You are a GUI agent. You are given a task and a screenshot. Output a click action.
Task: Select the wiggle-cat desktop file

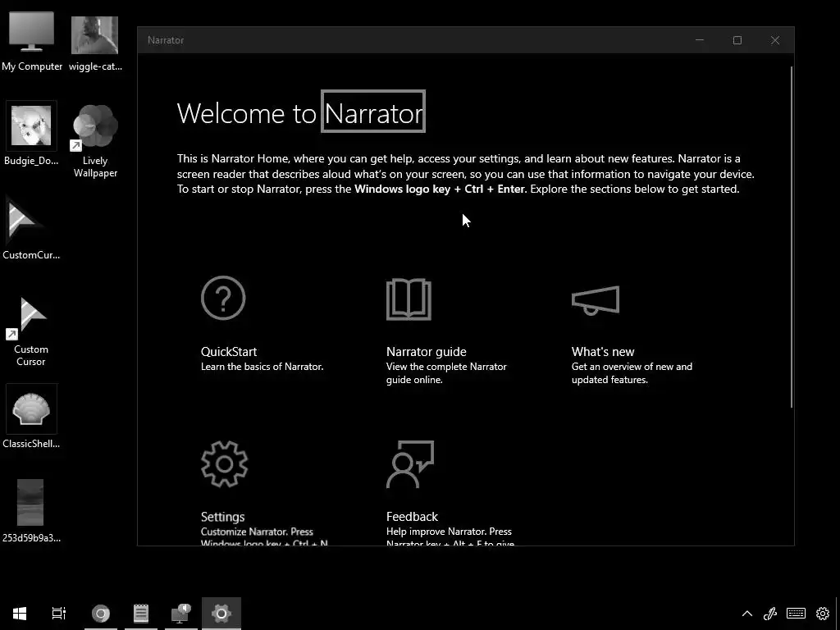tap(95, 43)
